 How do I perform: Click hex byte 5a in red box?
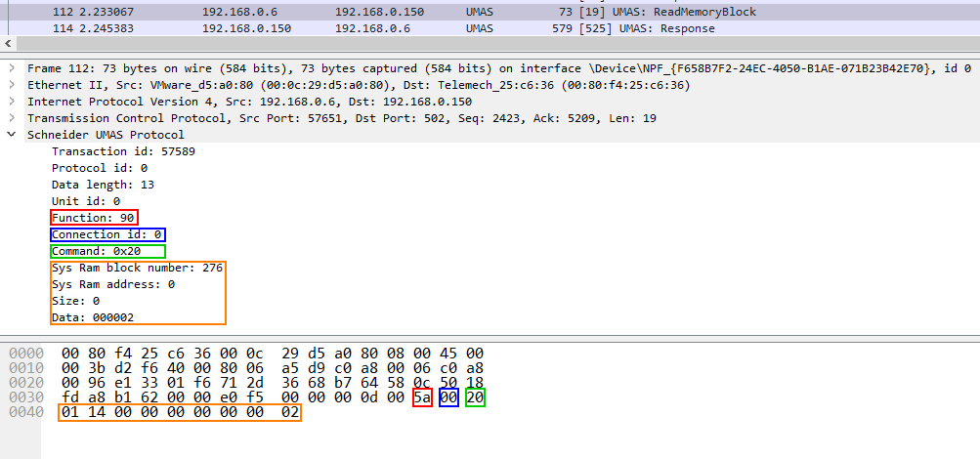tap(422, 397)
